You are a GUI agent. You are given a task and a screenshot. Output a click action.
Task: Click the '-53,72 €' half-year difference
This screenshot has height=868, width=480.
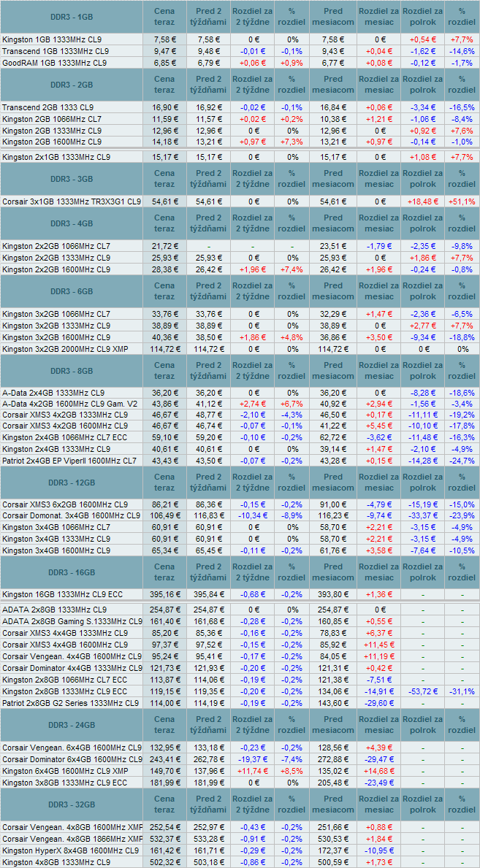pos(422,691)
